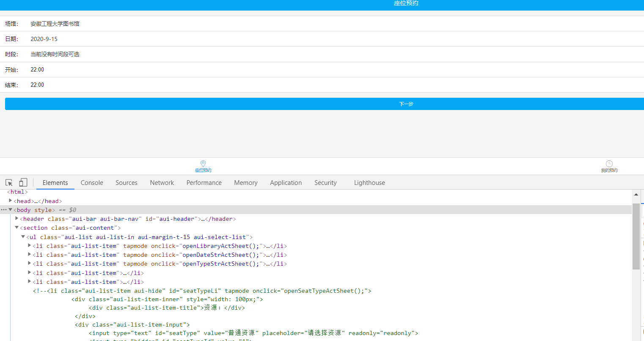Select the input seatType line
644x341 pixels.
253,333
